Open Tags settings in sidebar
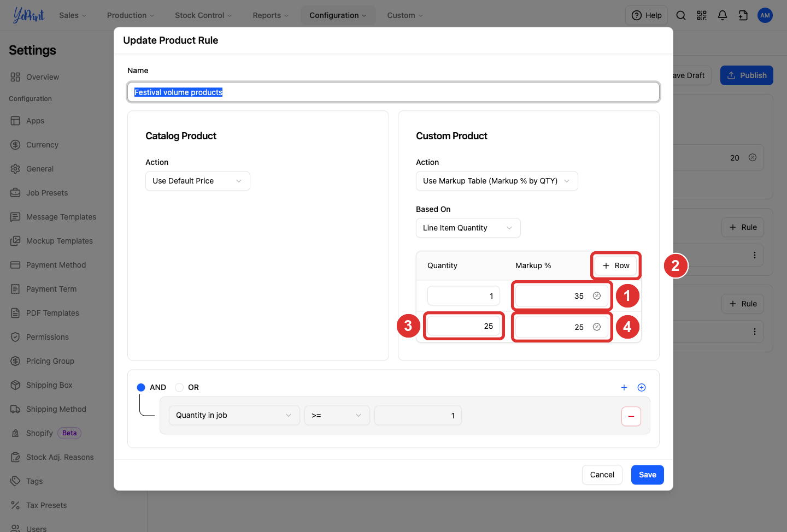The width and height of the screenshot is (787, 532). pyautogui.click(x=34, y=481)
